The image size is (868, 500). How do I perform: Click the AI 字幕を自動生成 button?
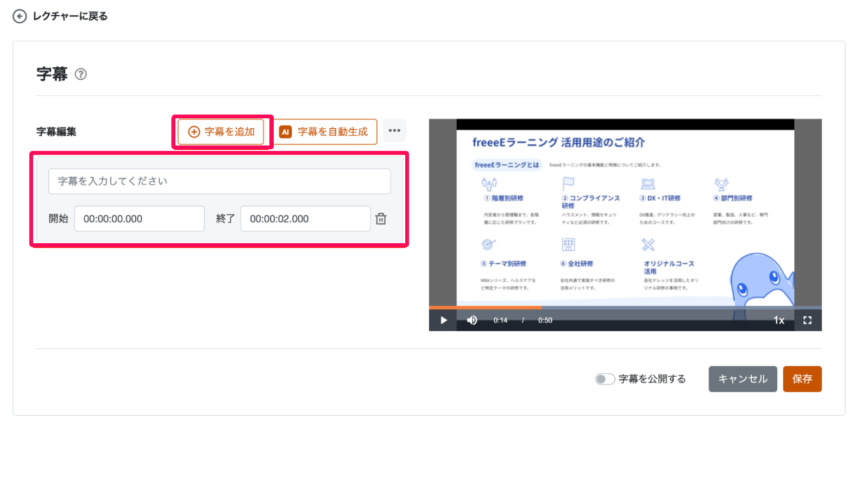click(x=325, y=132)
